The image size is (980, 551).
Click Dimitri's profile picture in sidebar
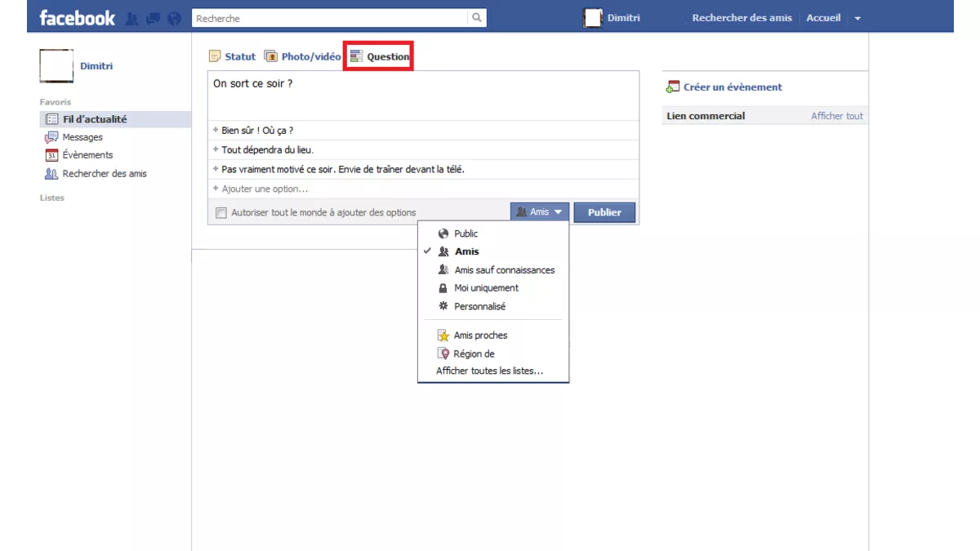56,66
